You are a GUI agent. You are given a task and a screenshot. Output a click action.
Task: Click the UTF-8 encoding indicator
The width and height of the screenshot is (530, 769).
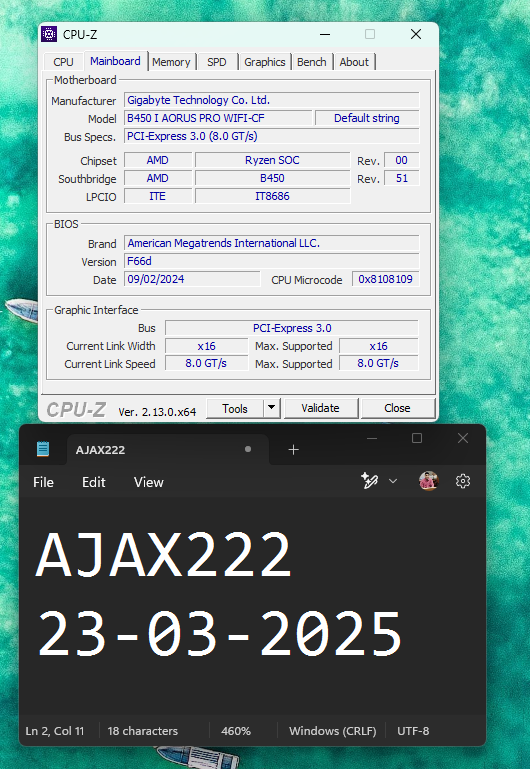(413, 731)
